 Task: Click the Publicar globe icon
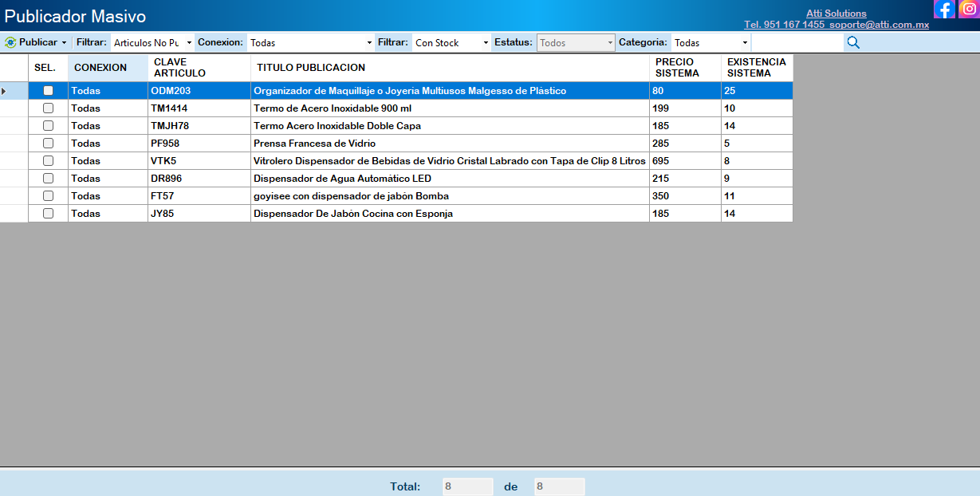(x=10, y=42)
